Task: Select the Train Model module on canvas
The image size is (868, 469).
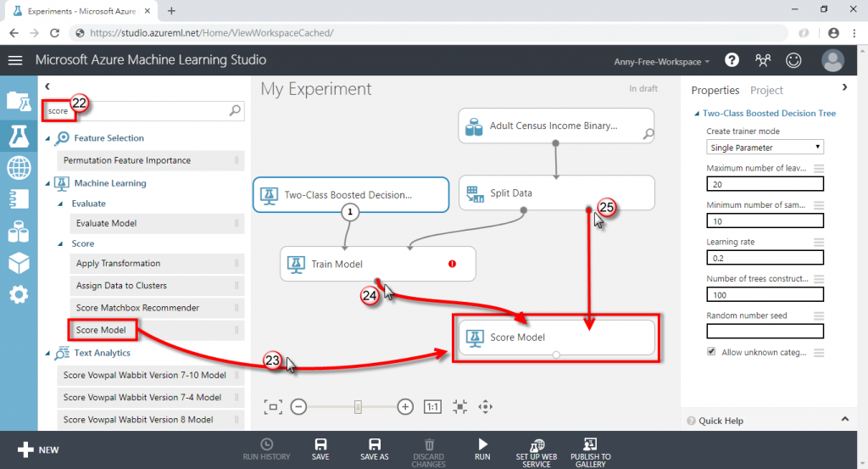Action: click(377, 264)
